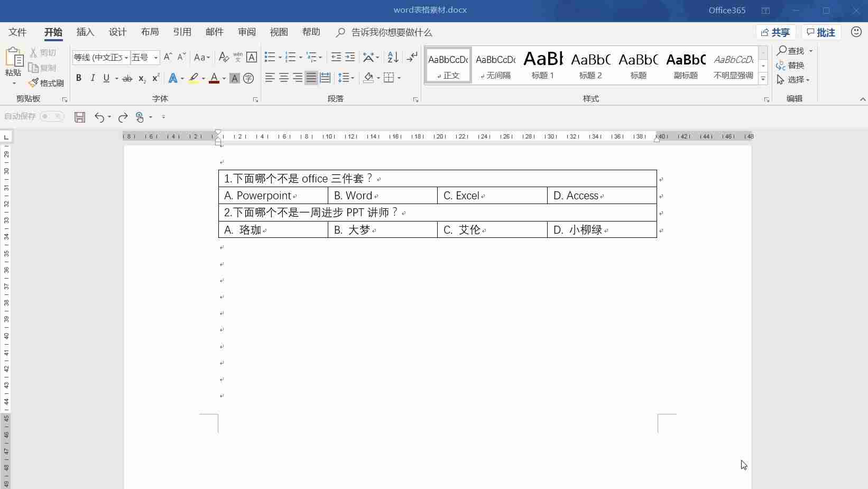Increase paragraph indent
Image resolution: width=868 pixels, height=489 pixels.
click(x=349, y=57)
